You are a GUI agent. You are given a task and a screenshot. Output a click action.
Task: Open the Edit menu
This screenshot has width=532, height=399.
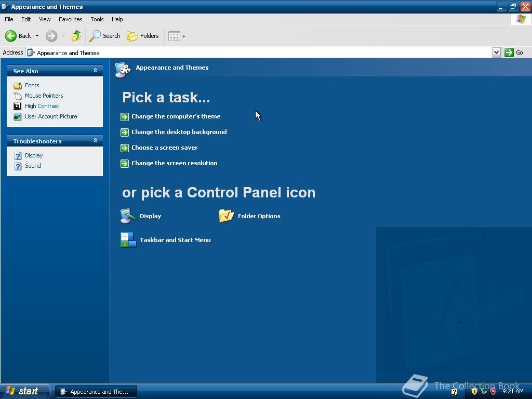pyautogui.click(x=26, y=19)
